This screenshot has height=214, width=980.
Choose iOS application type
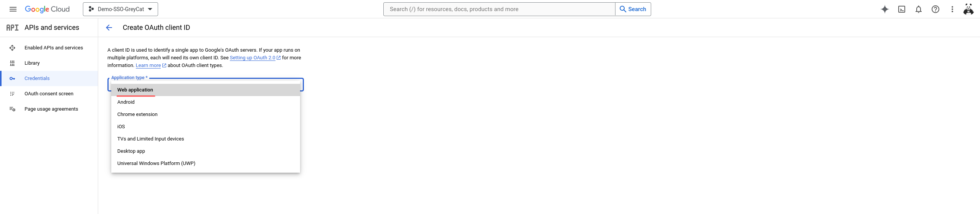[x=206, y=127]
